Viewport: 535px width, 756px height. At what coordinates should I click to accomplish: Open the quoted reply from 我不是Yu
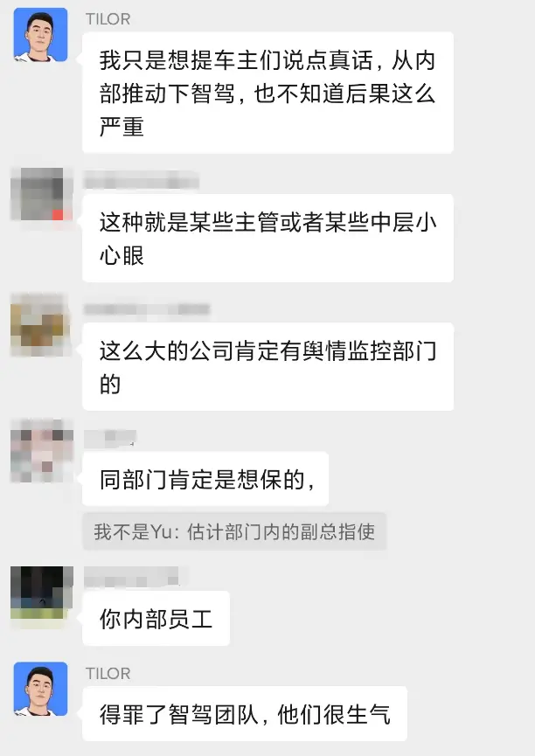coord(234,531)
